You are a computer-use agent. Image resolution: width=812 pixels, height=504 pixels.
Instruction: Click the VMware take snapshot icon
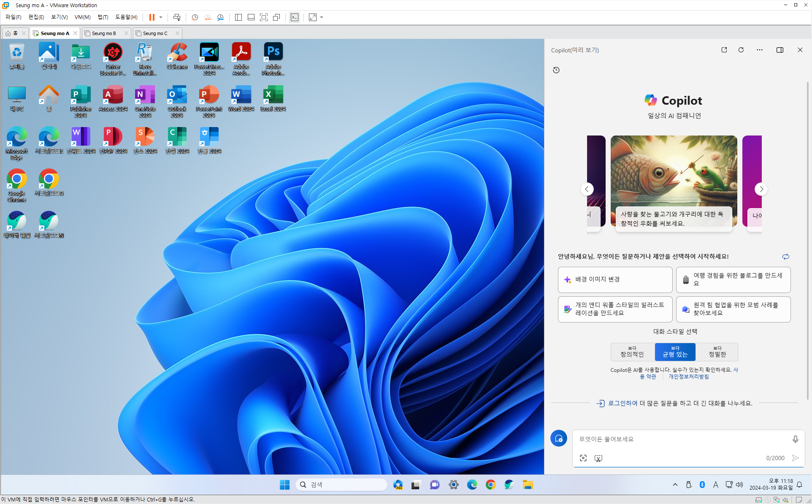(x=195, y=17)
